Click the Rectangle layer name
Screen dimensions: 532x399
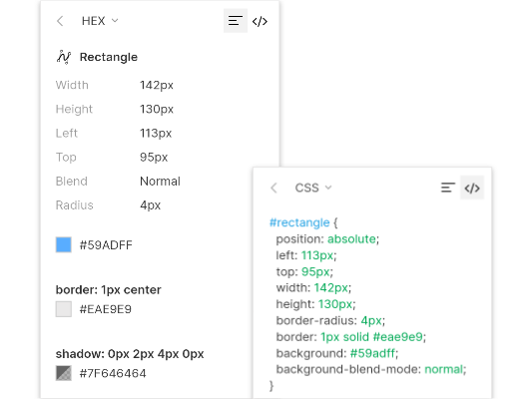(109, 57)
